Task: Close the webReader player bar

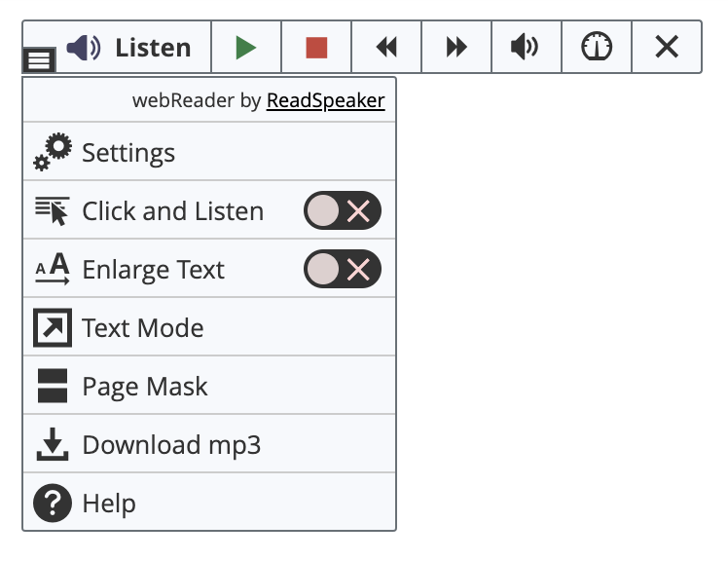Action: (667, 47)
